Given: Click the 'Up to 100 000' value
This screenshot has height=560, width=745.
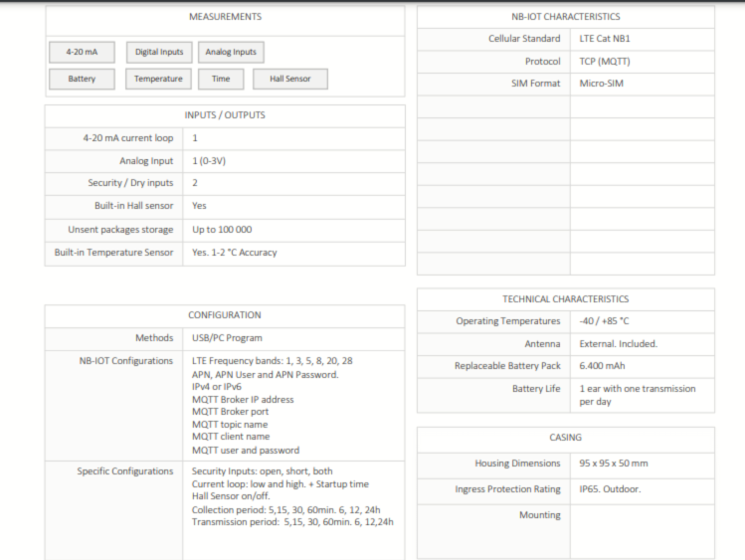Looking at the screenshot, I should coord(222,230).
